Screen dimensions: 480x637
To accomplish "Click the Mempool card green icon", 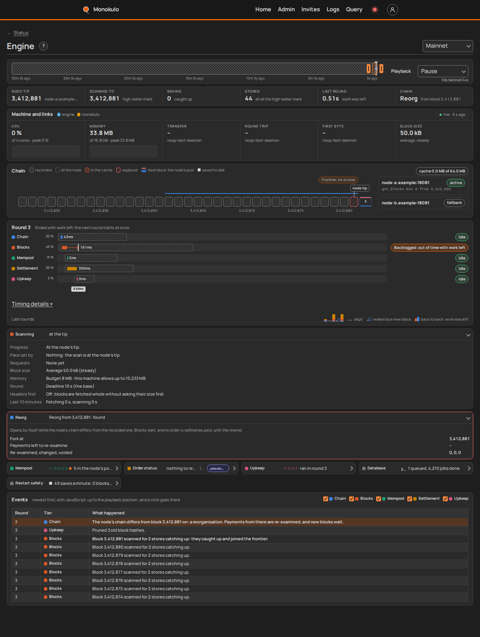I will pos(12,468).
